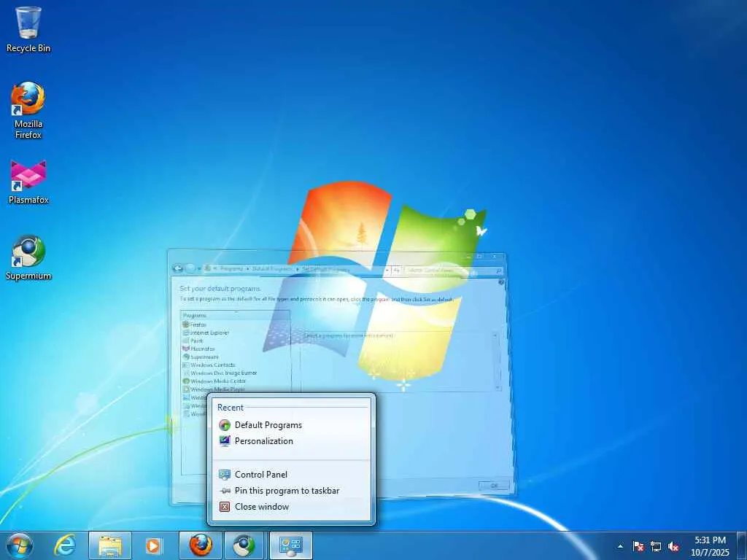The image size is (747, 560).
Task: Click the red X icon beside Close window
Action: click(x=225, y=507)
